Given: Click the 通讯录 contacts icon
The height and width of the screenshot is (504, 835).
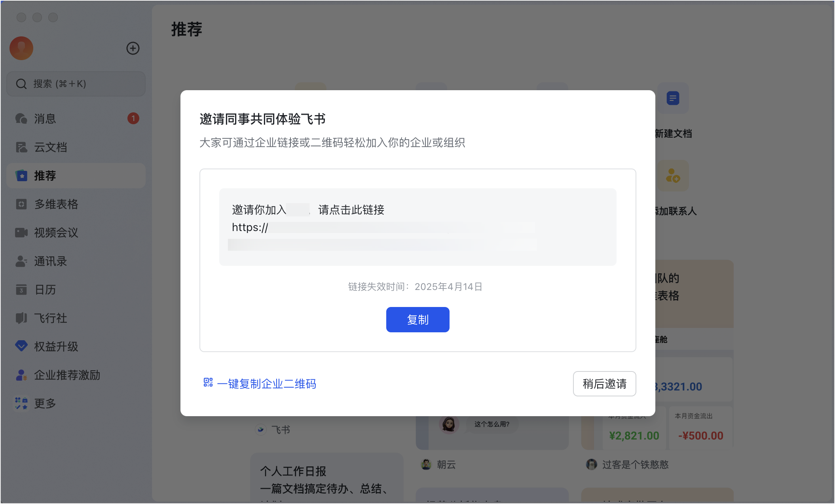Looking at the screenshot, I should click(21, 261).
